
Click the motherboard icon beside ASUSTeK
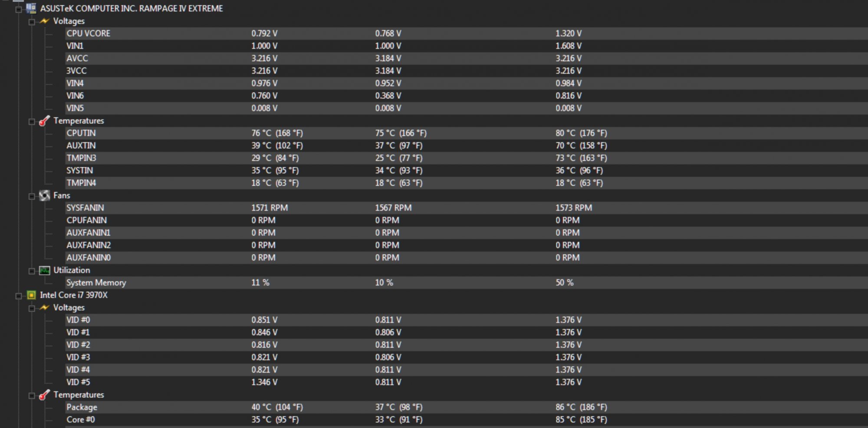tap(31, 8)
